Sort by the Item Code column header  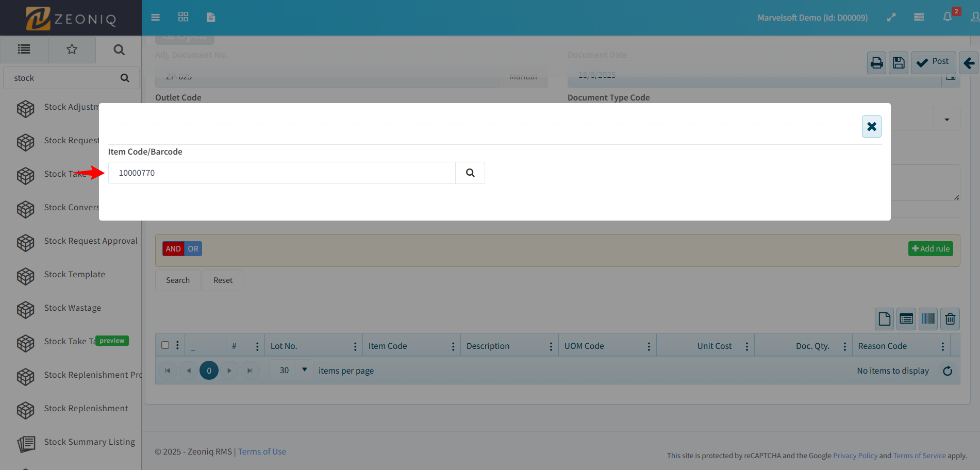point(388,346)
